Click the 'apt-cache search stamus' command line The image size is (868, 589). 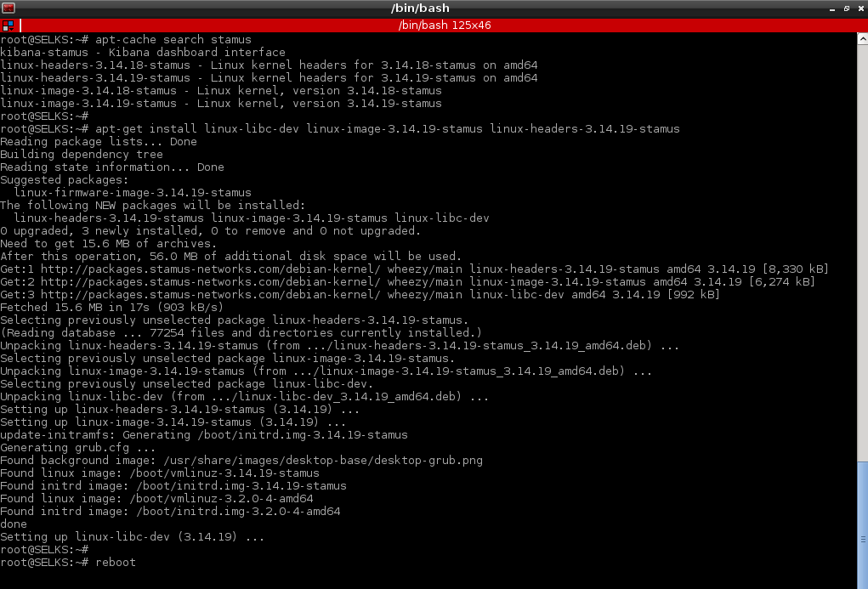pos(126,40)
